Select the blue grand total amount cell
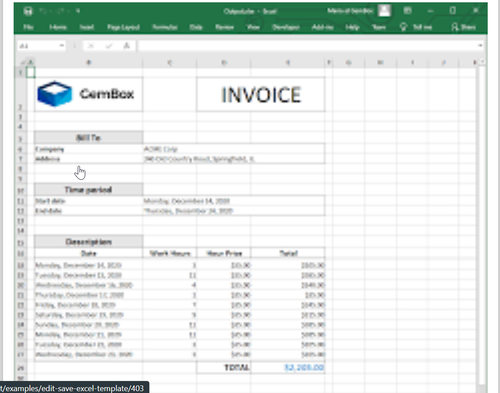Screen dimensions: 500x393 pos(288,367)
